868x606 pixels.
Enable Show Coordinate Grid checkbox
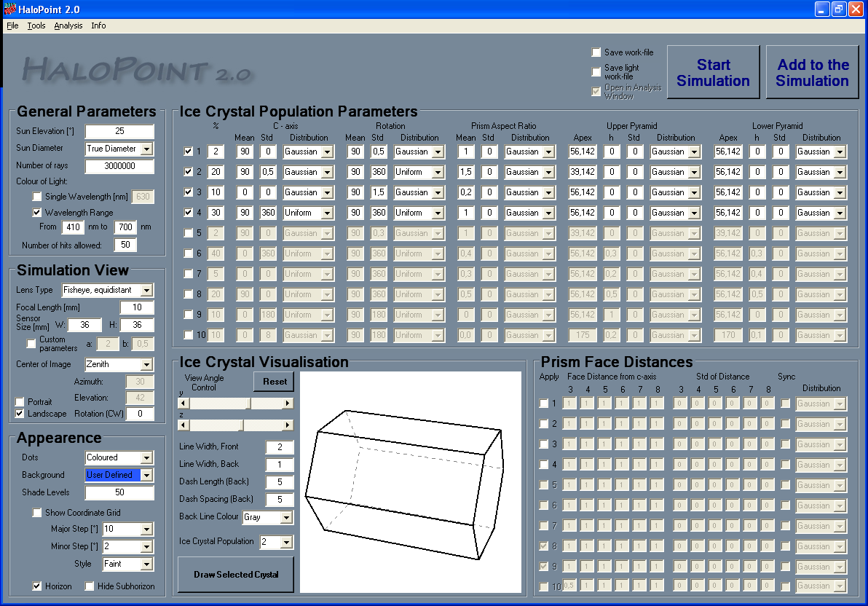point(36,512)
